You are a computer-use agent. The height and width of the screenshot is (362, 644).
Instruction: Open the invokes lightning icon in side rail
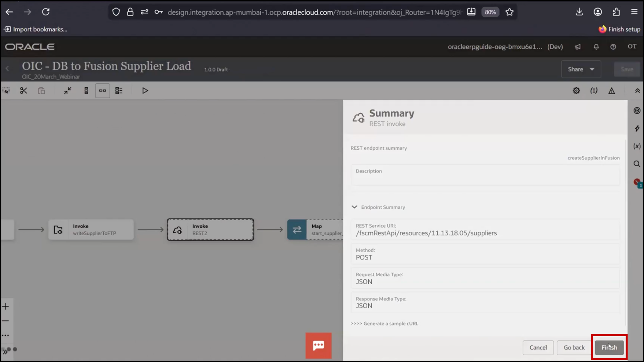[x=637, y=128]
